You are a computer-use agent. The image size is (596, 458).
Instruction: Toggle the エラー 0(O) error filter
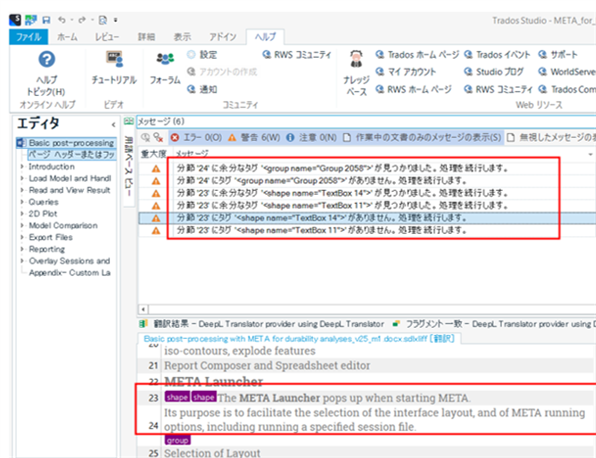(196, 137)
